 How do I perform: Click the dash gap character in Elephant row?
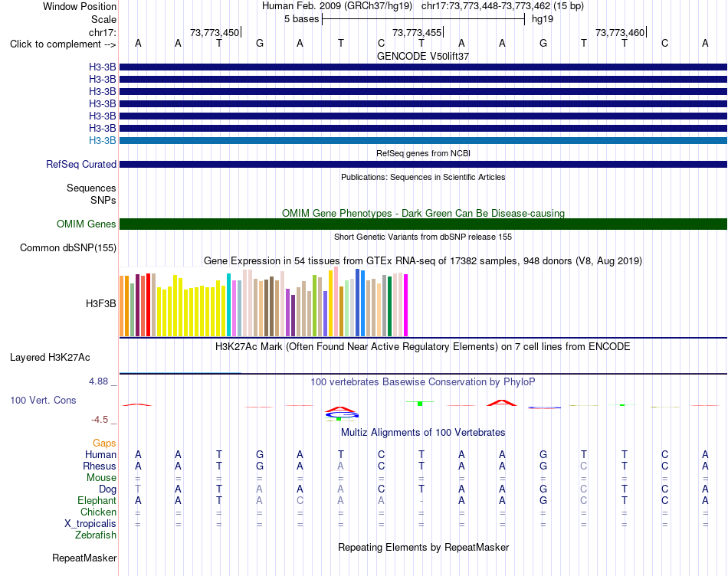point(421,501)
